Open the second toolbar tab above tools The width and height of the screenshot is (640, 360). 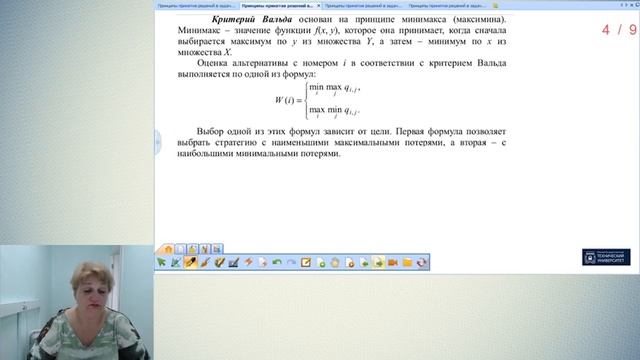[x=180, y=249]
